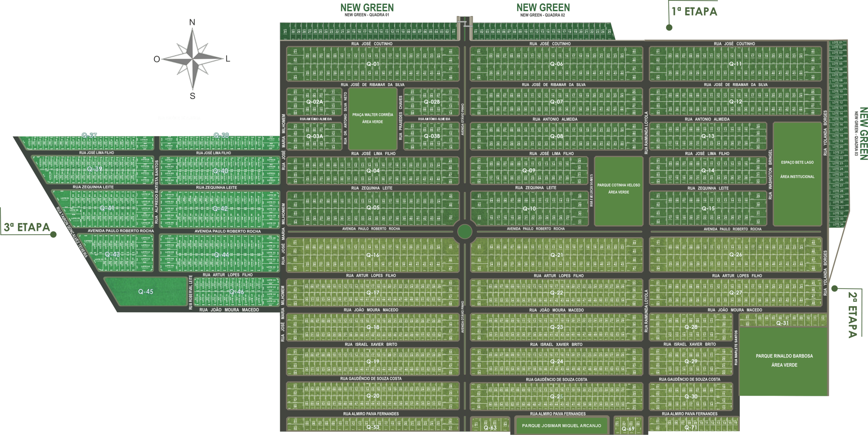Click the 2ª ETAPA marker dot
The width and height of the screenshot is (868, 435).
[x=835, y=289]
